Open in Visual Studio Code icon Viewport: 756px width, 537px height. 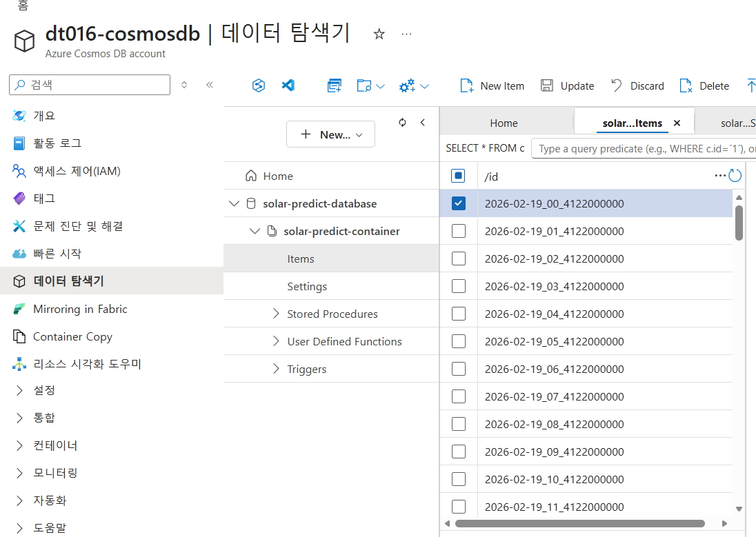coord(288,85)
